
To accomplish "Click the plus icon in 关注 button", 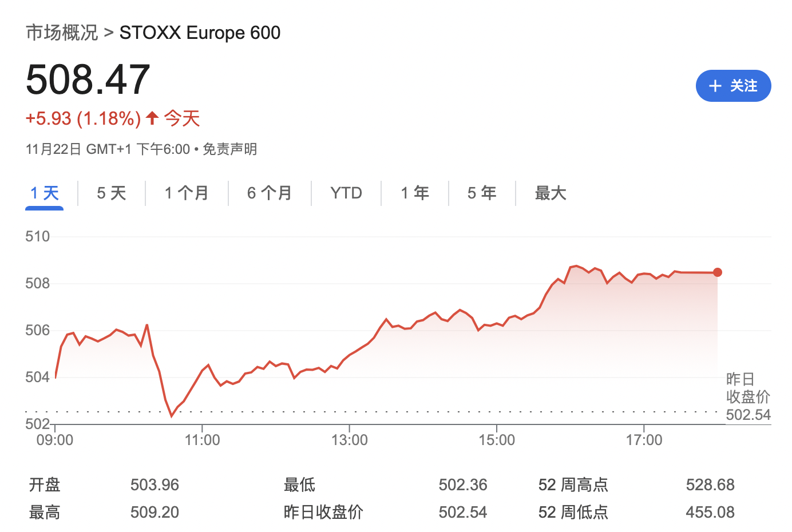I will (x=715, y=86).
